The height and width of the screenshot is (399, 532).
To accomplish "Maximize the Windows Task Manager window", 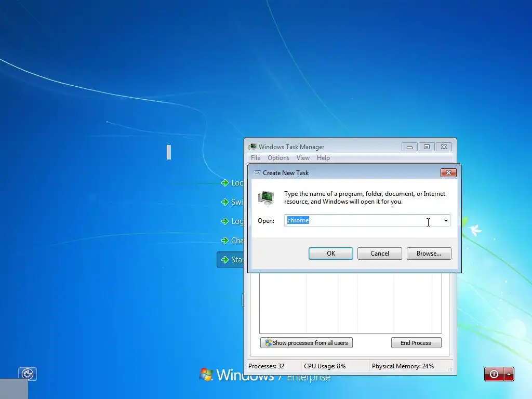I will pos(427,147).
